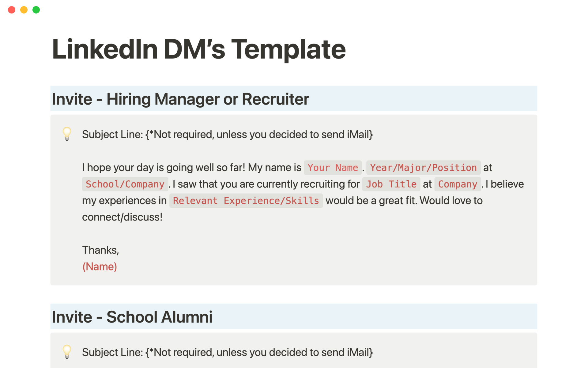Screen dimensions: 588x368
Task: Click the Thanks, closing line
Action: (100, 250)
